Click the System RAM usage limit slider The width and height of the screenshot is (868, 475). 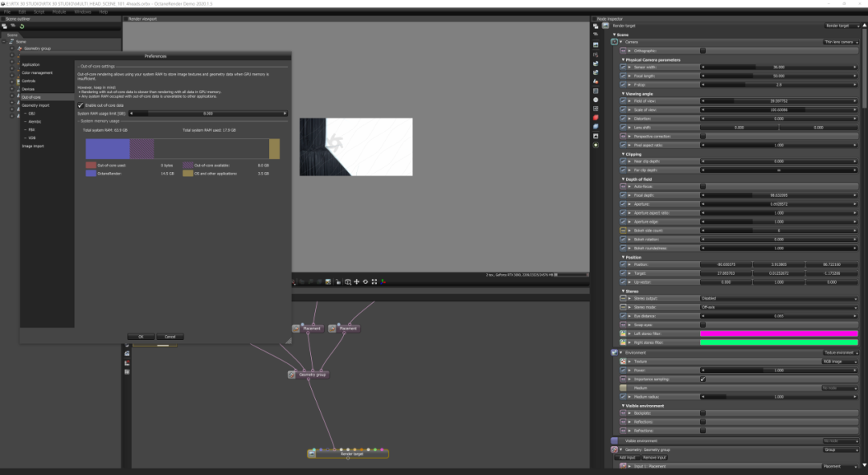tap(208, 113)
